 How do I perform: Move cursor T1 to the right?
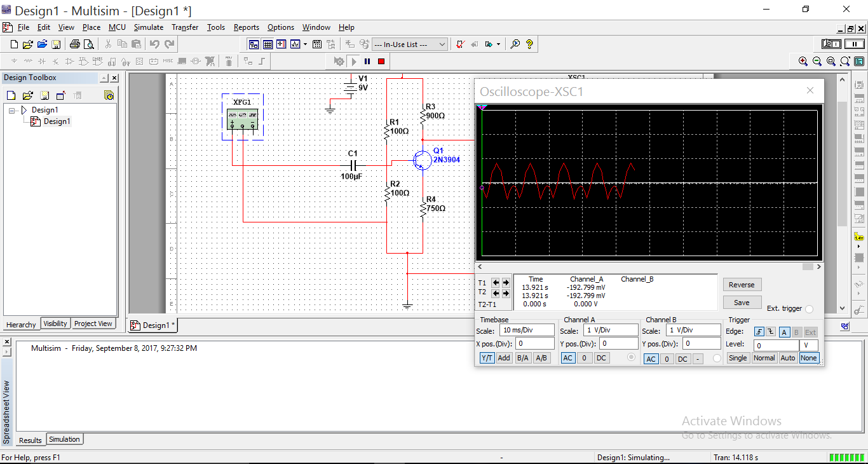pos(506,283)
